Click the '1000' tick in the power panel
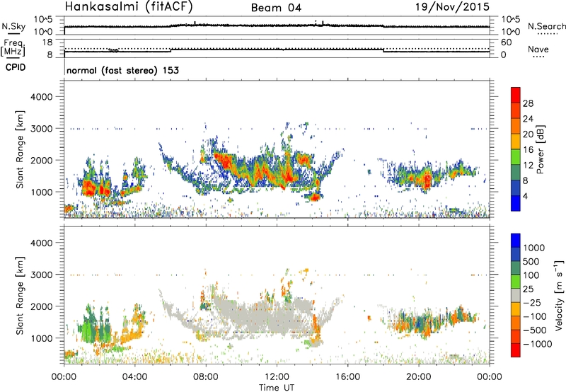This screenshot has height=392, width=566. point(41,192)
